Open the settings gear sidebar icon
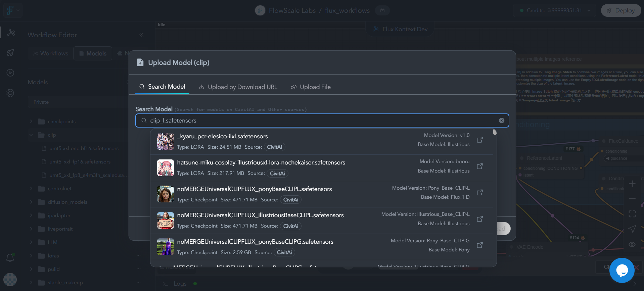Viewport: 644px width, 291px height. (10, 93)
